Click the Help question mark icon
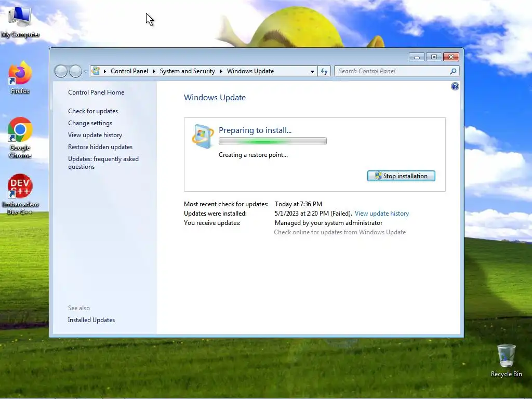The height and width of the screenshot is (399, 532). click(455, 86)
